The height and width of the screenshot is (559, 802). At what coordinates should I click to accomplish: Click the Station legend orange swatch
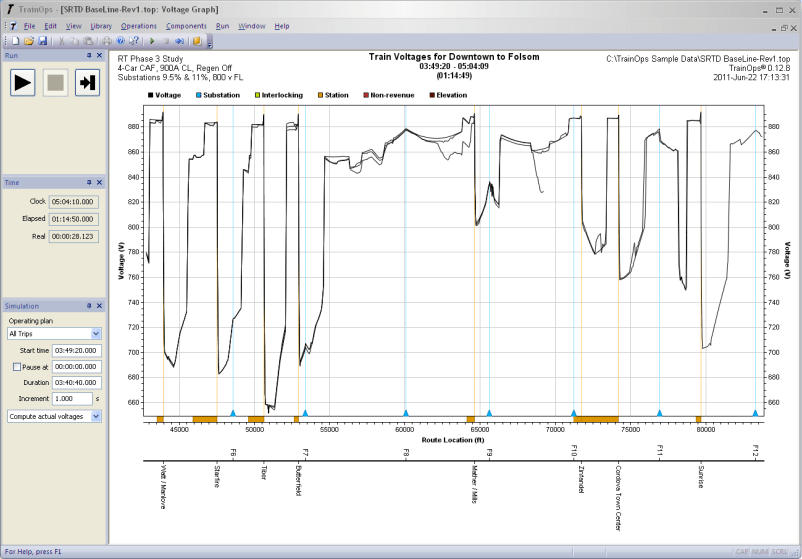coord(321,95)
